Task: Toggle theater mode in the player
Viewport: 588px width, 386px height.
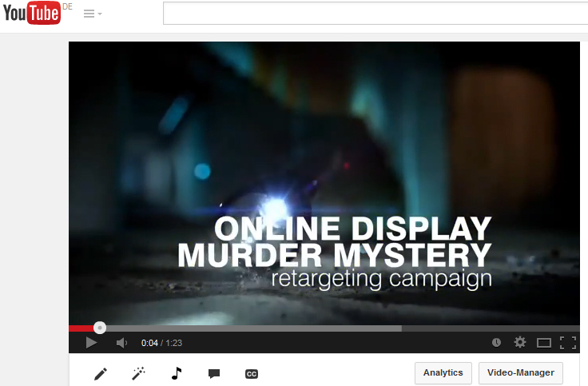Action: tap(544, 343)
